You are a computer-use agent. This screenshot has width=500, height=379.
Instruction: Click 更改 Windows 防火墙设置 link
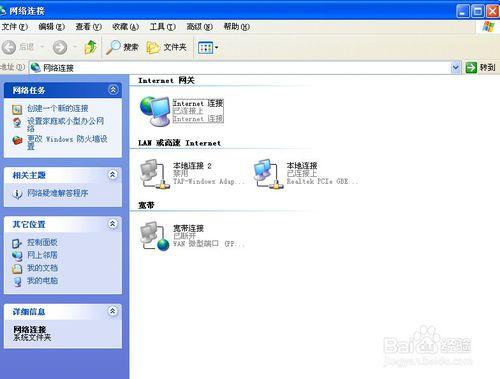pyautogui.click(x=67, y=142)
